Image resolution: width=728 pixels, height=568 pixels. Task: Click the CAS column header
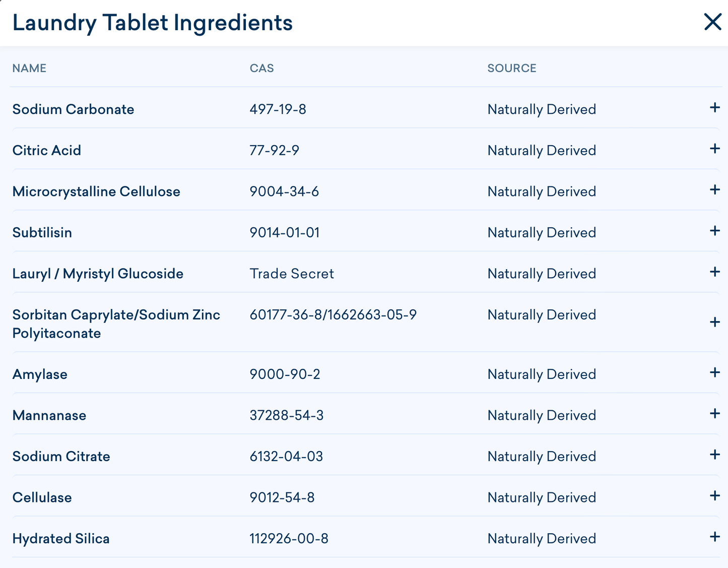(x=262, y=68)
